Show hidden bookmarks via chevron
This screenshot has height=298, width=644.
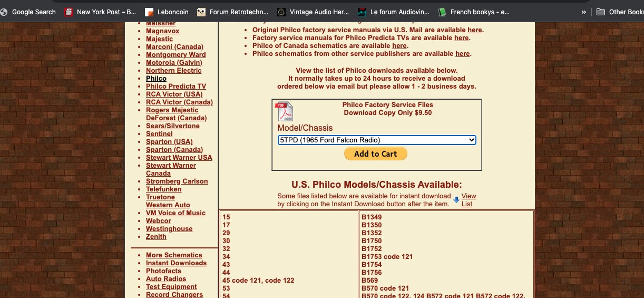(583, 12)
